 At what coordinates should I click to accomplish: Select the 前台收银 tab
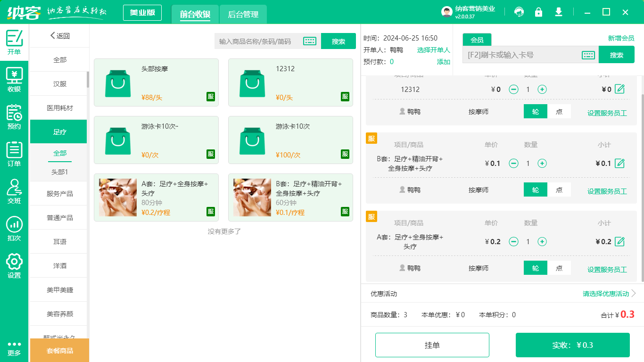(195, 14)
